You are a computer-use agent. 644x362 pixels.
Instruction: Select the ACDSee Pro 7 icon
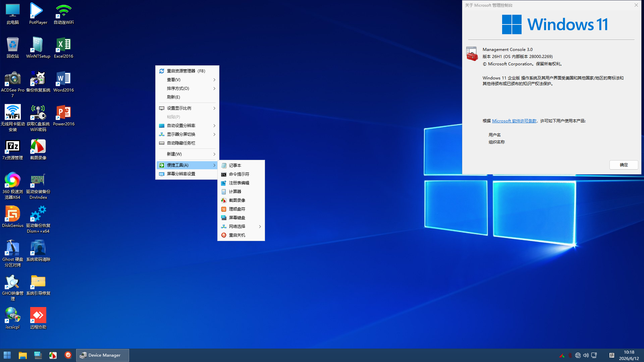pos(13,84)
